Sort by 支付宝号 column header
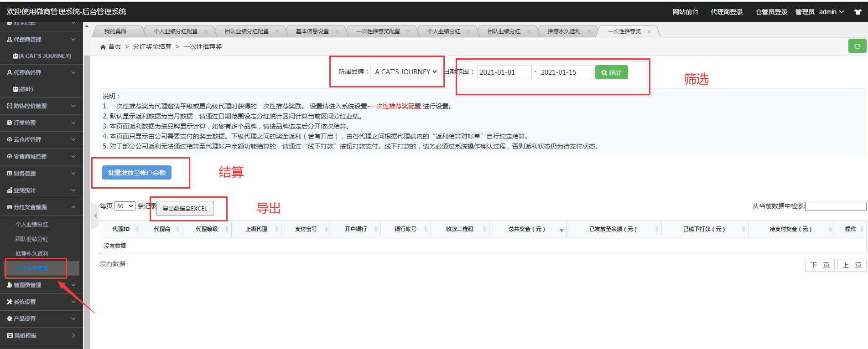Image resolution: width=868 pixels, height=349 pixels. (x=306, y=229)
